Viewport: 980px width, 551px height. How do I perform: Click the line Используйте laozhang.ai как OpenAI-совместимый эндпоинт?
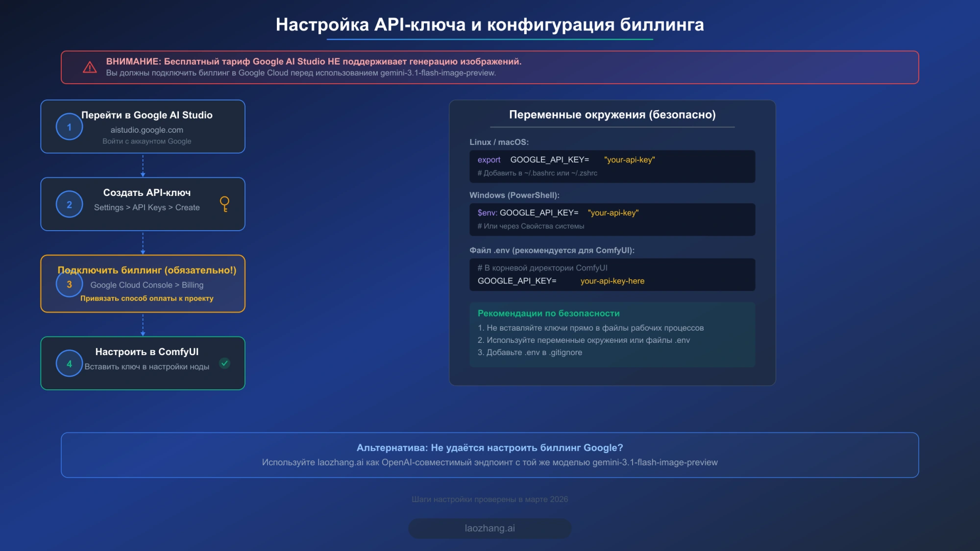point(490,462)
